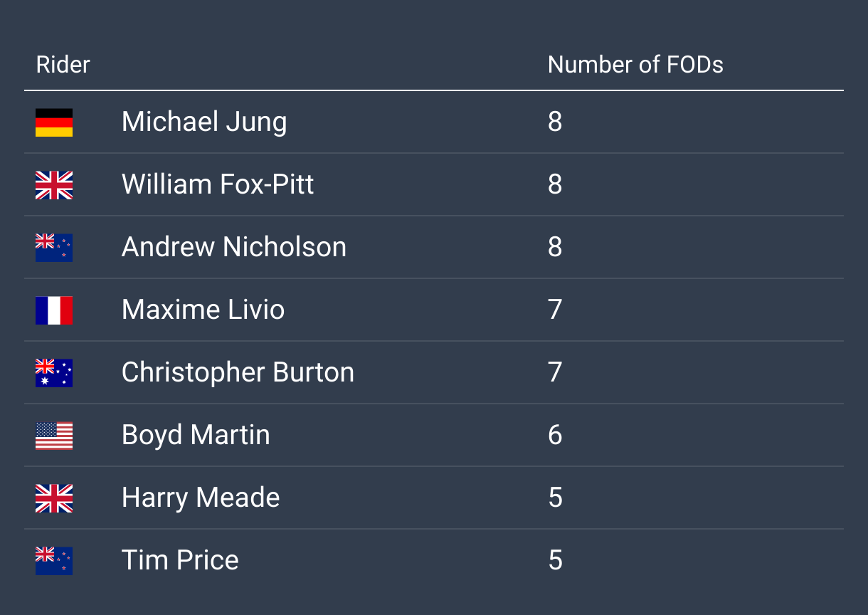Open rider Andrew Nicholson
This screenshot has height=615, width=868.
(234, 248)
